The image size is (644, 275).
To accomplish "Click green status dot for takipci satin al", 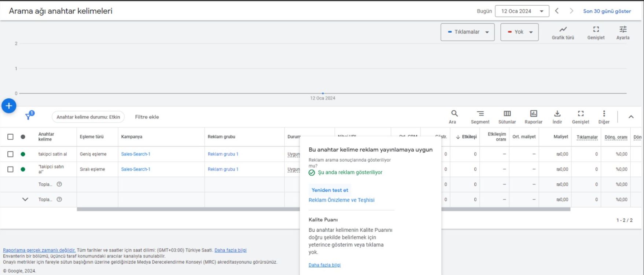I will [23, 154].
